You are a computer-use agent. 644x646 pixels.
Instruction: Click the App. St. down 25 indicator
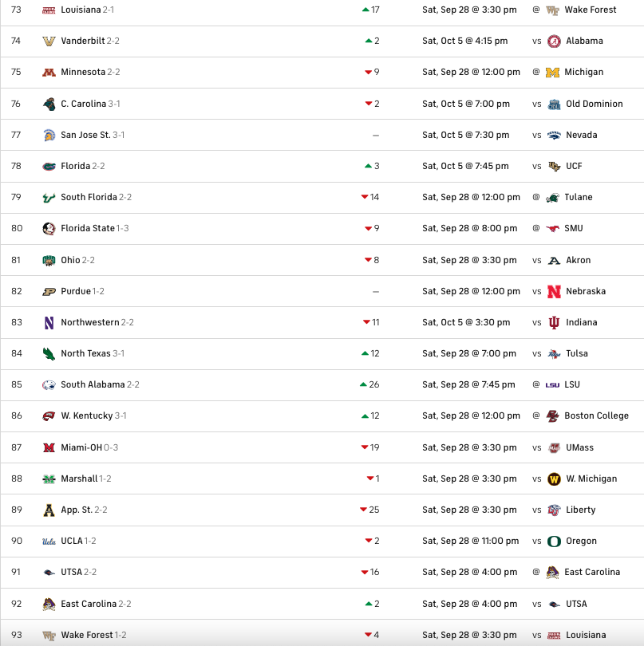369,510
